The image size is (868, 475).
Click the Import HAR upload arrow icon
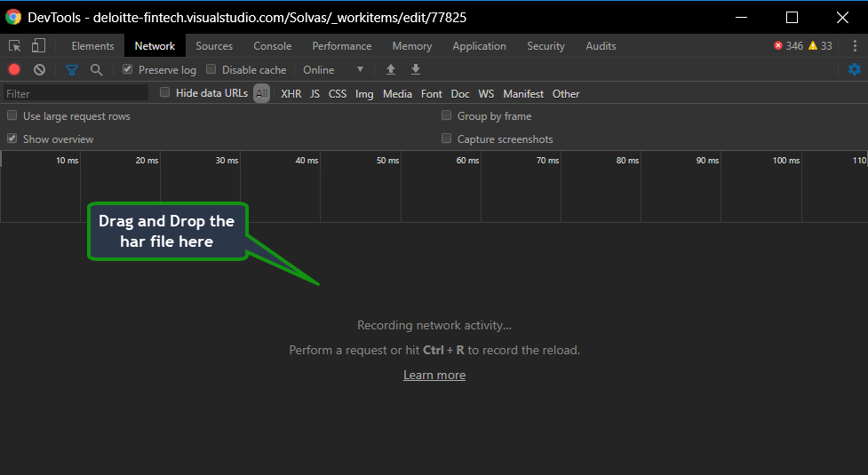tap(391, 69)
